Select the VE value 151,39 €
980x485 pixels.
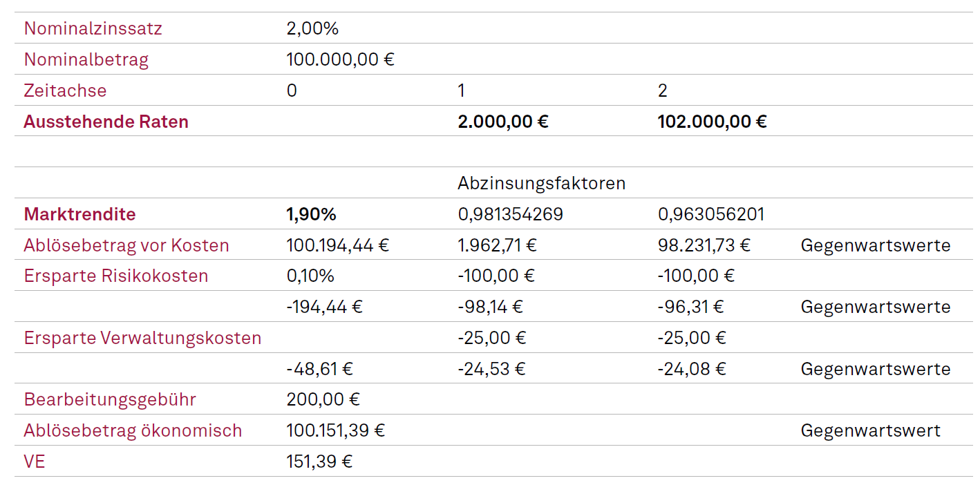[319, 462]
